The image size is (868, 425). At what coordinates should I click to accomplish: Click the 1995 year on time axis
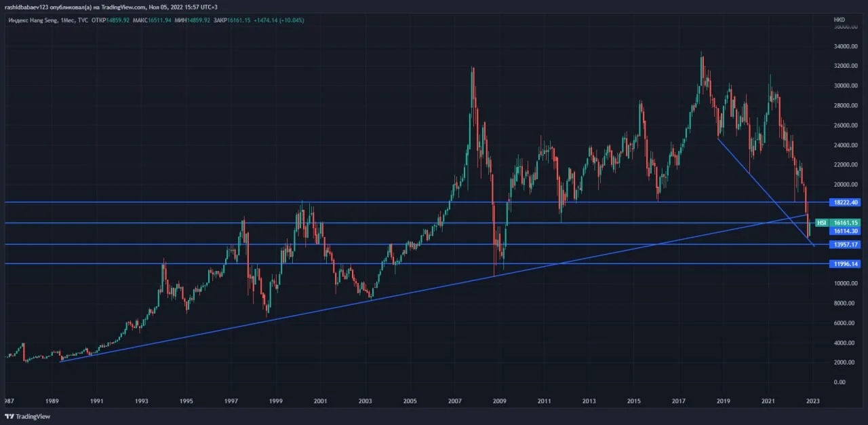point(186,401)
